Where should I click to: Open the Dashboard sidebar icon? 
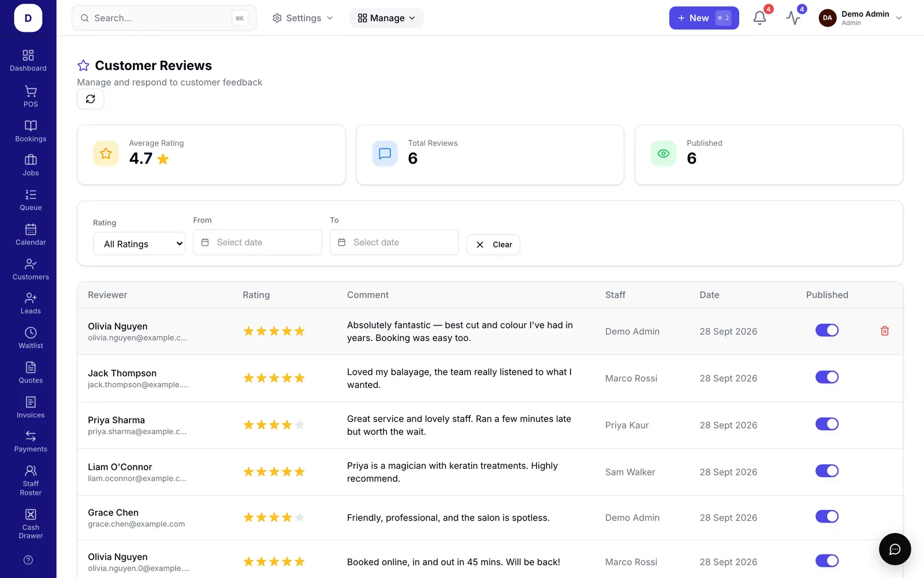click(x=28, y=61)
